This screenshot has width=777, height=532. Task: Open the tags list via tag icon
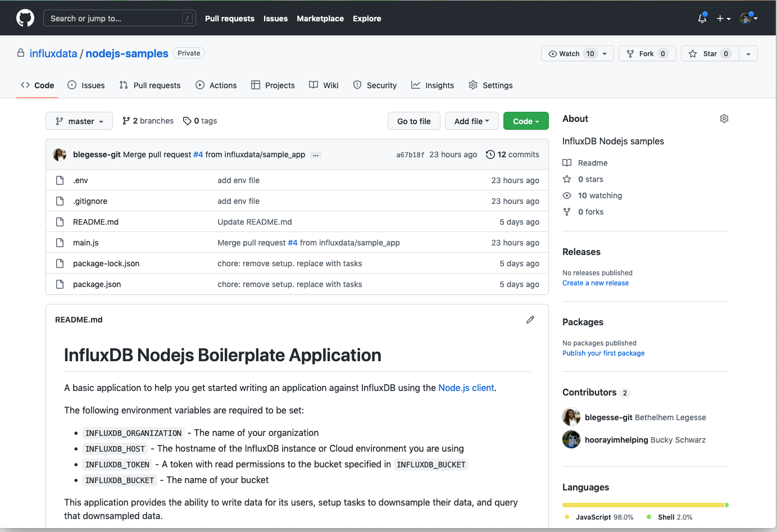point(187,121)
